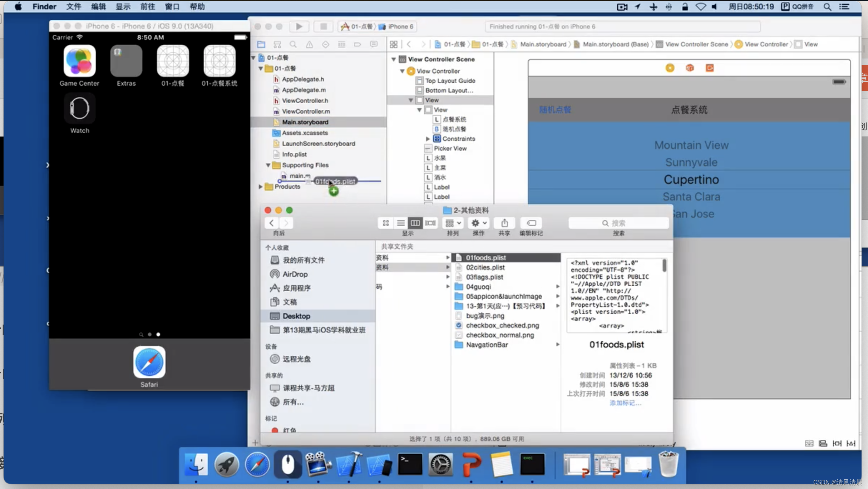Screen dimensions: 868x489
Task: Click 随机点餐 button on storyboard canvas
Action: pos(555,110)
